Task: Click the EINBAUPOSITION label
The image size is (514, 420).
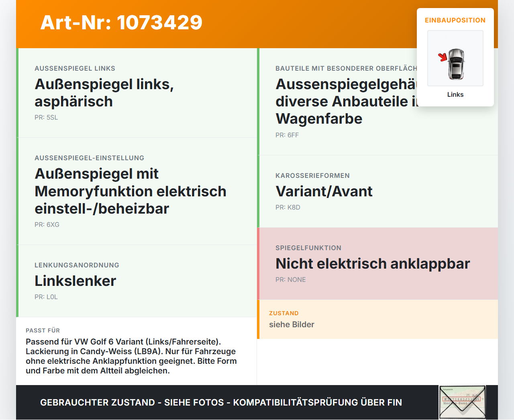Action: 455,20
